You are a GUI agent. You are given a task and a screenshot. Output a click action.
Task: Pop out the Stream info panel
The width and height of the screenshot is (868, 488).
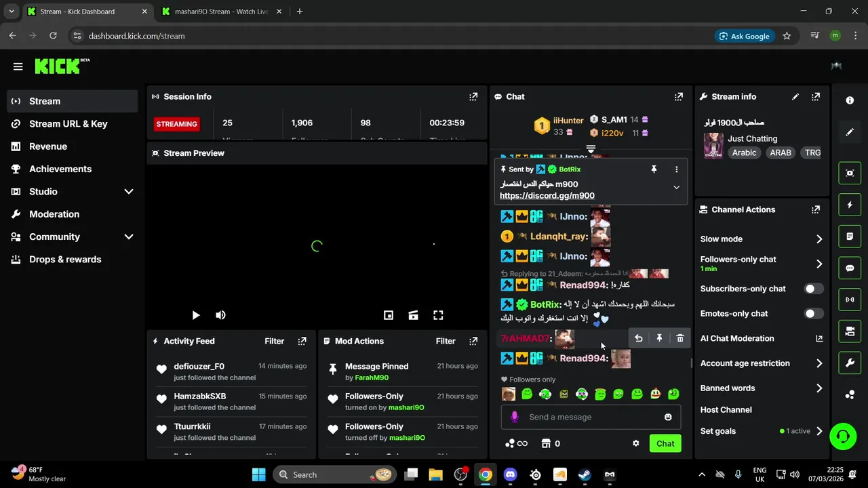[x=816, y=97]
